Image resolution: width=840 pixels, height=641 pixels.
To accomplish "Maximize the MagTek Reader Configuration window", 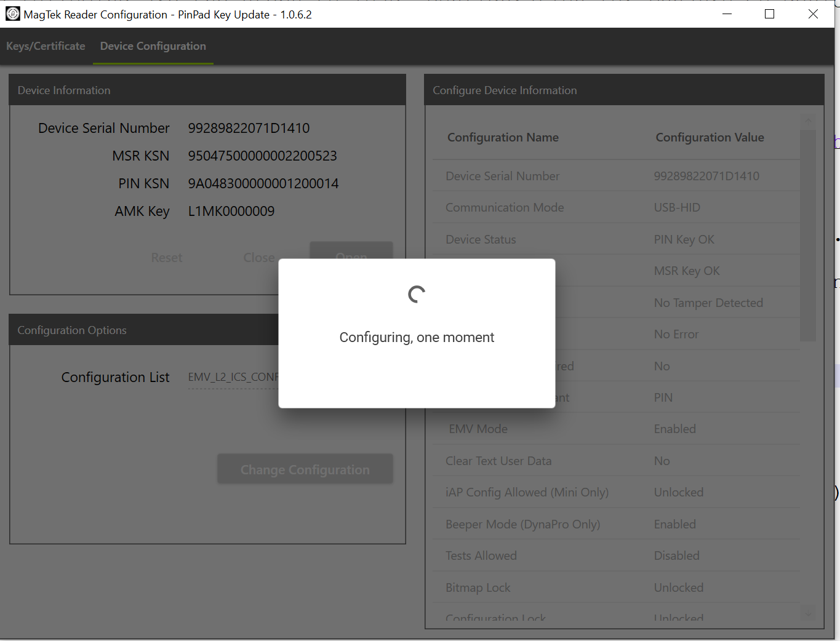I will pos(769,14).
